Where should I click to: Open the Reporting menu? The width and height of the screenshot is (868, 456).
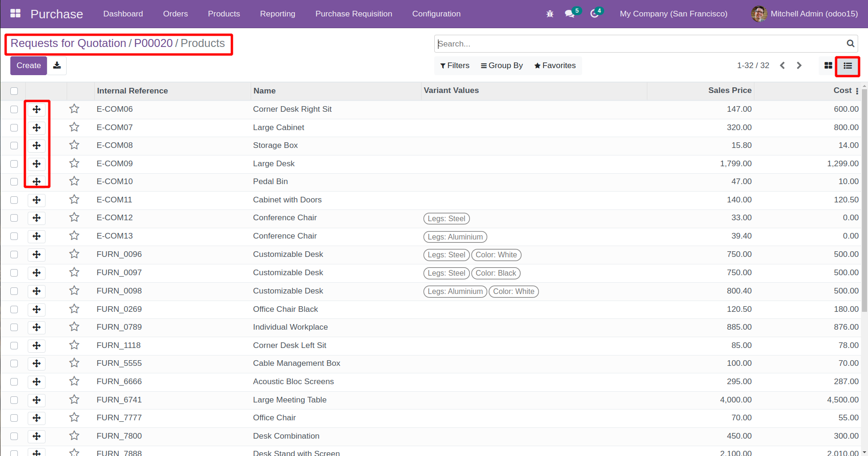(x=277, y=14)
